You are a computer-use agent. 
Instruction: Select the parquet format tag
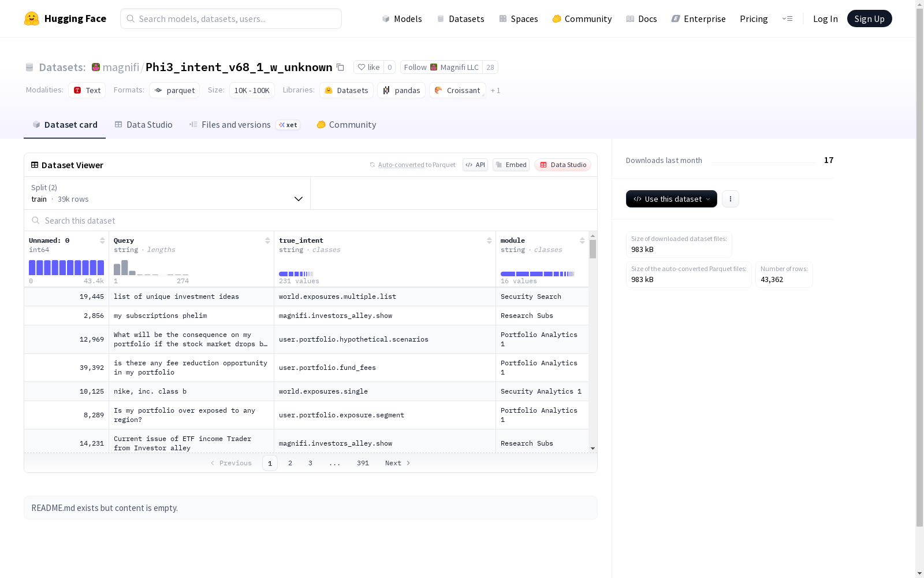coord(174,90)
